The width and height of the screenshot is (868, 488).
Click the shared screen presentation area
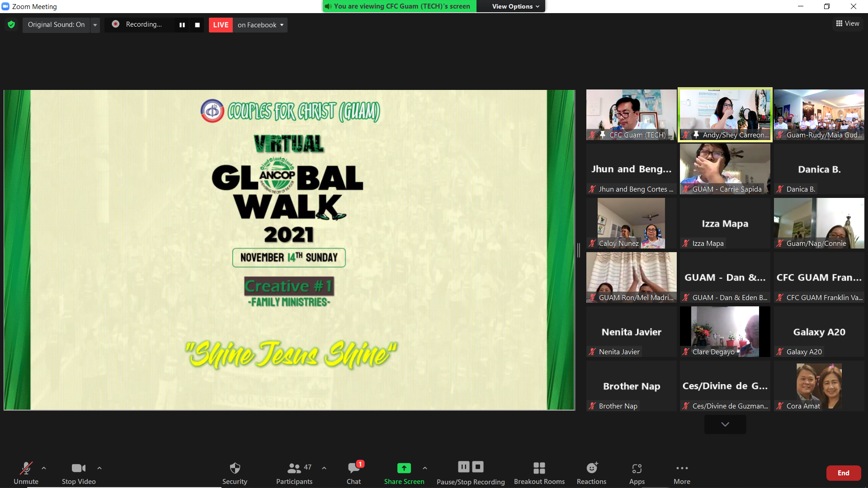289,250
